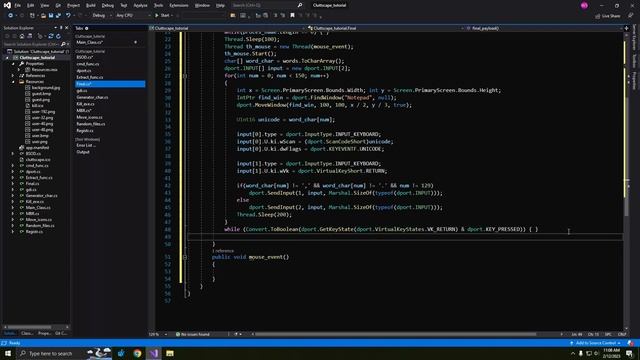Pin the Solution Explorer panel
Screen dimensions: 640x360
[61, 28]
